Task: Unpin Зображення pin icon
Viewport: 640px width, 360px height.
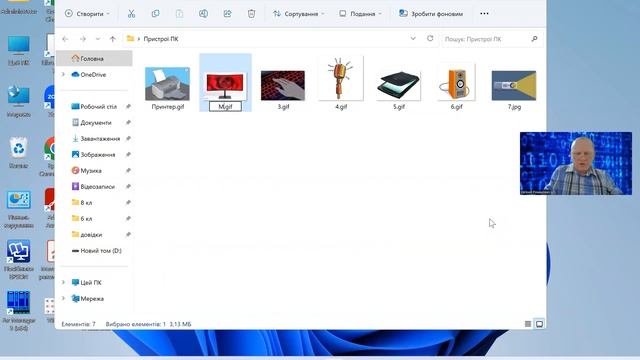Action: pos(128,155)
